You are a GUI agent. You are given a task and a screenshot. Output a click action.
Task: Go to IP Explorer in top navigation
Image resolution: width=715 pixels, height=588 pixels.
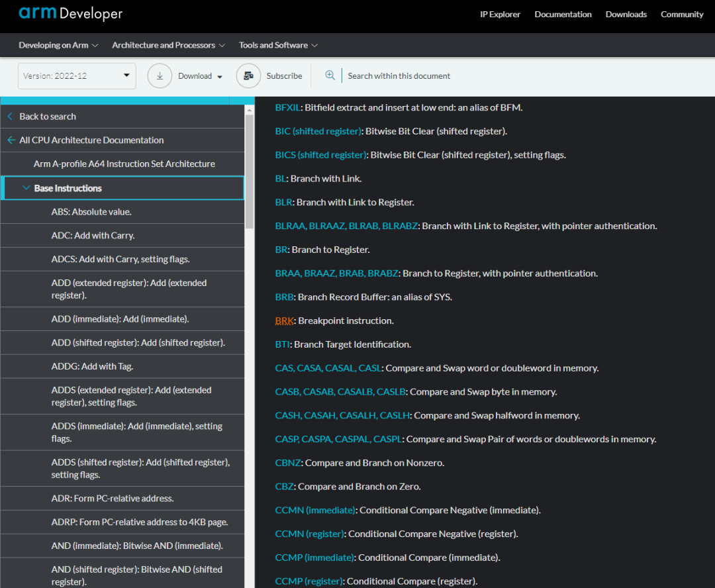(x=500, y=15)
